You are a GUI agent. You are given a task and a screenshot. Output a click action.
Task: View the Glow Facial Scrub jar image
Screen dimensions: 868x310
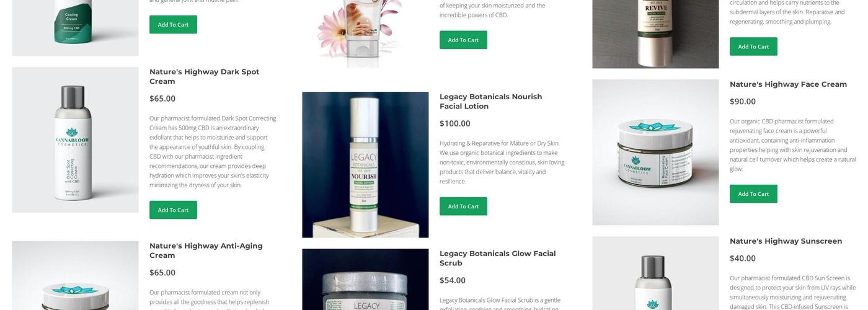coord(365,280)
